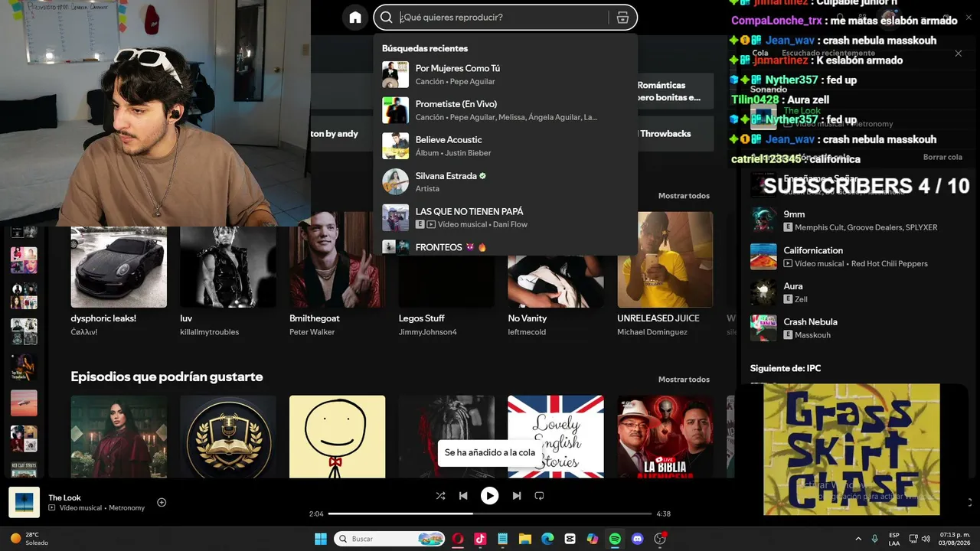Open the 'luv' playlist card
Screen dimensions: 980x551
[227, 275]
